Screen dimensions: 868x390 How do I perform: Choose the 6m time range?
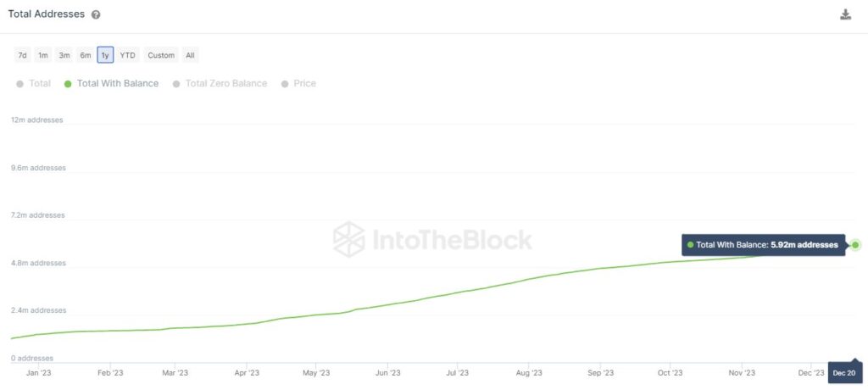[x=86, y=55]
